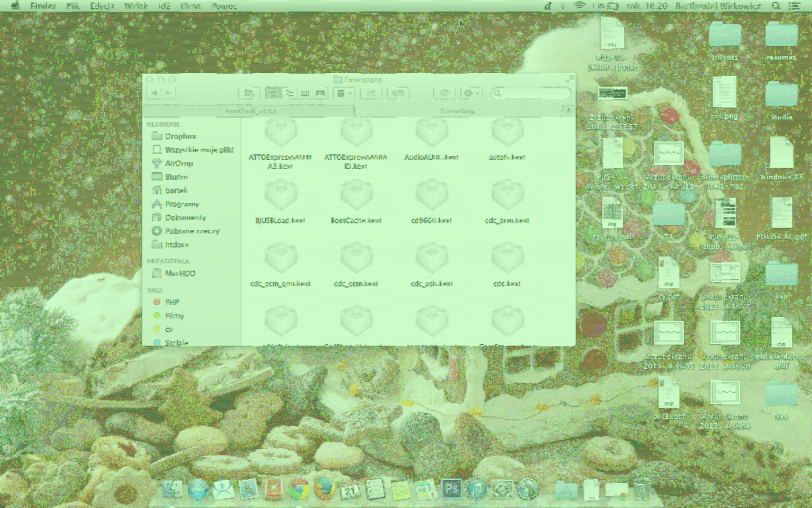
Task: Add a new Finder tab
Action: click(x=568, y=111)
